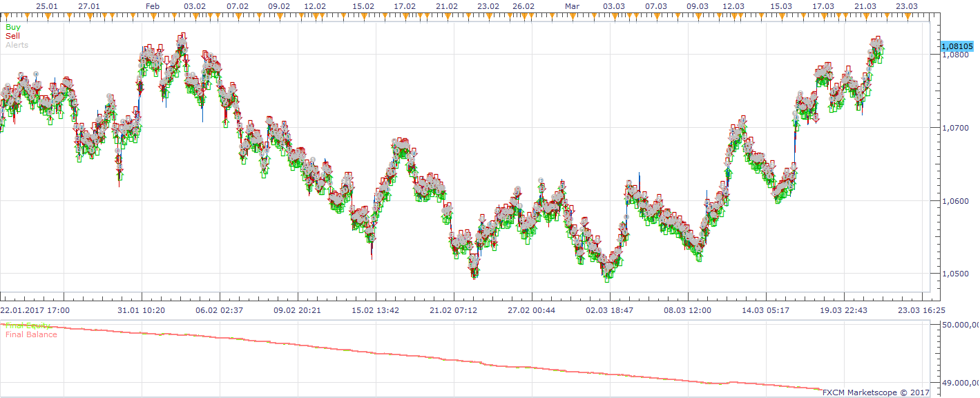The image size is (980, 398).
Task: Click the 21.03 date on top axis
Action: (865, 6)
